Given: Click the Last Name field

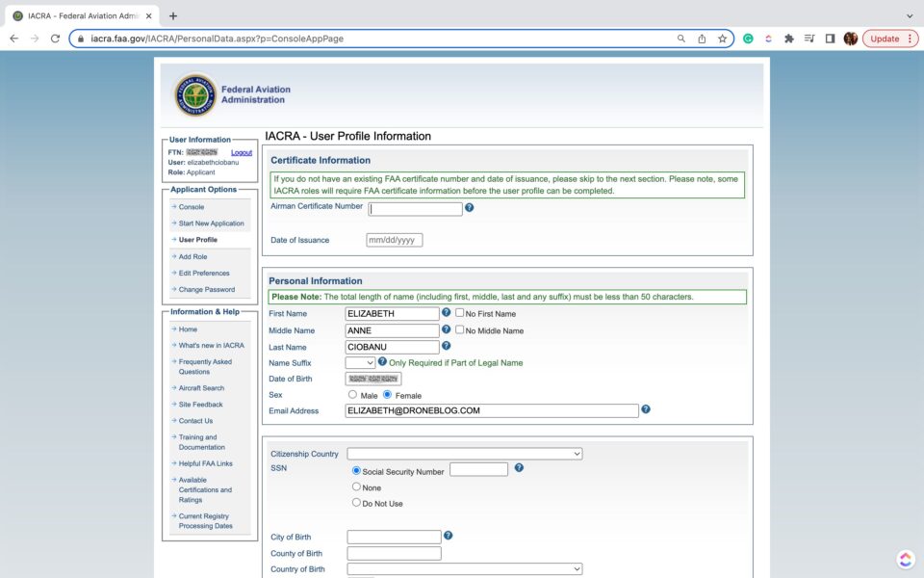Looking at the screenshot, I should (392, 347).
